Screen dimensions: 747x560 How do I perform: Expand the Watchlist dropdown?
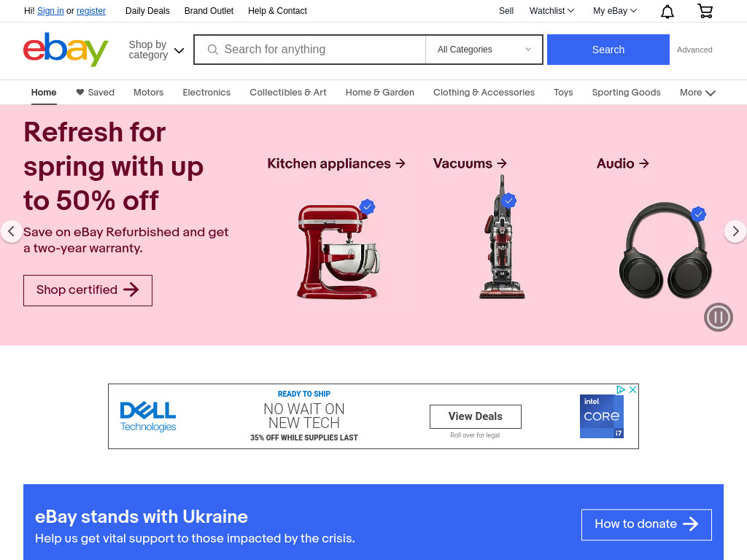551,11
